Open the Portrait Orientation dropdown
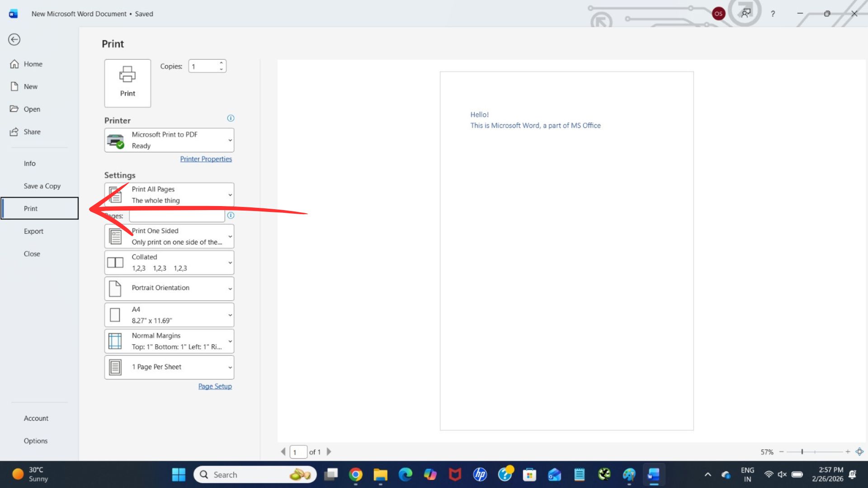868x488 pixels. click(169, 288)
